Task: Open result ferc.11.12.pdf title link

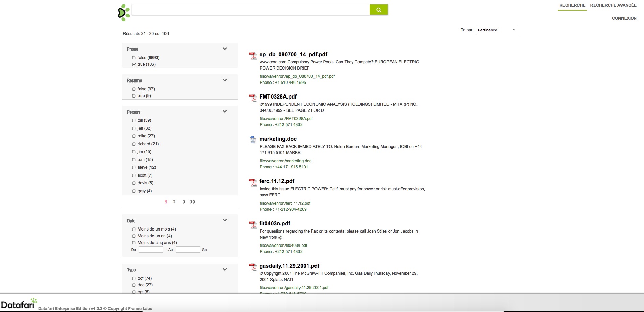Action: (x=277, y=181)
